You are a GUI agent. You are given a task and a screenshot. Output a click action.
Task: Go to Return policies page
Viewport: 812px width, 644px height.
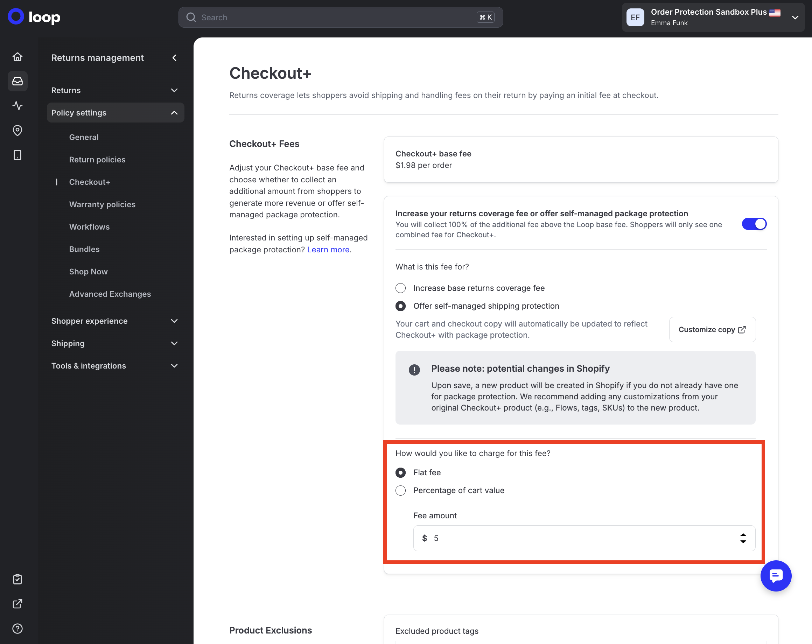tap(97, 159)
